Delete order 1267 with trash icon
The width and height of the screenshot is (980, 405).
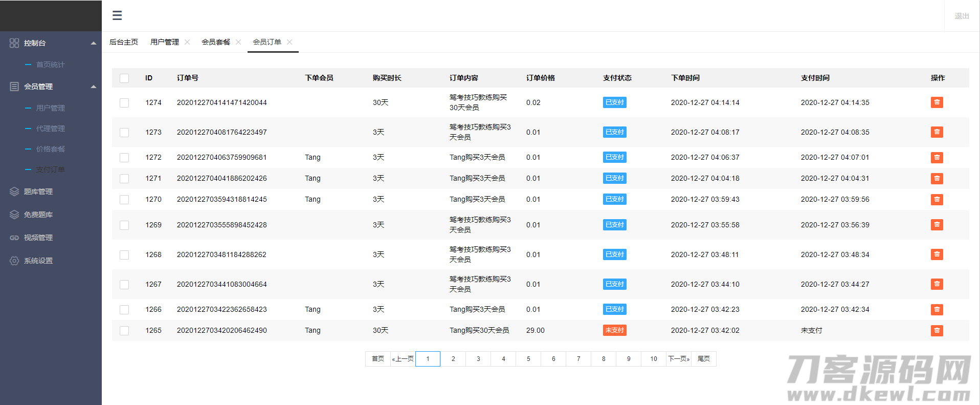(937, 284)
